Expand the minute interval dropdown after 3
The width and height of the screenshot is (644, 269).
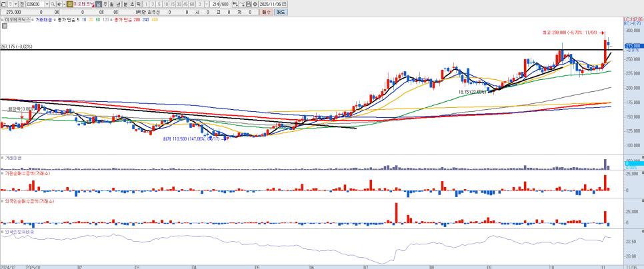tap(205, 4)
